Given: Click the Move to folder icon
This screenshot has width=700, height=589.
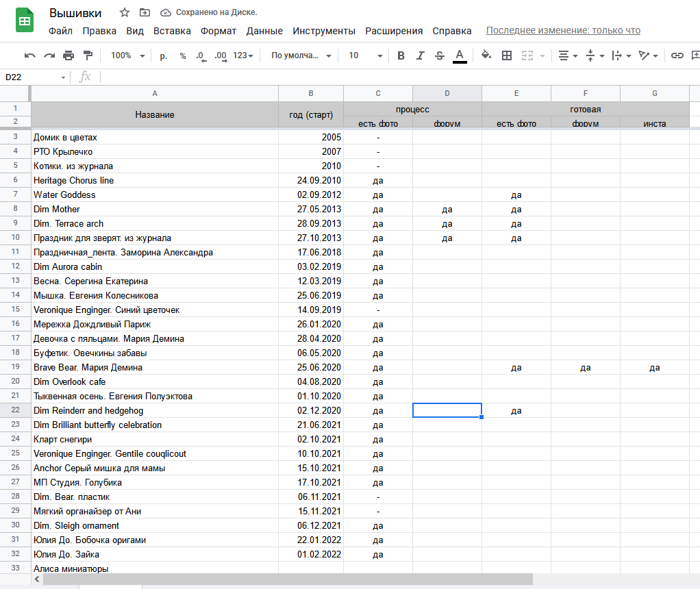Looking at the screenshot, I should coord(145,12).
